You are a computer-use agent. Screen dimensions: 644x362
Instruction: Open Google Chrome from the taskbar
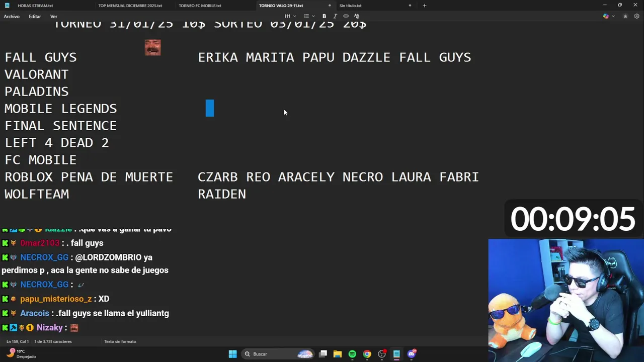pos(367,354)
